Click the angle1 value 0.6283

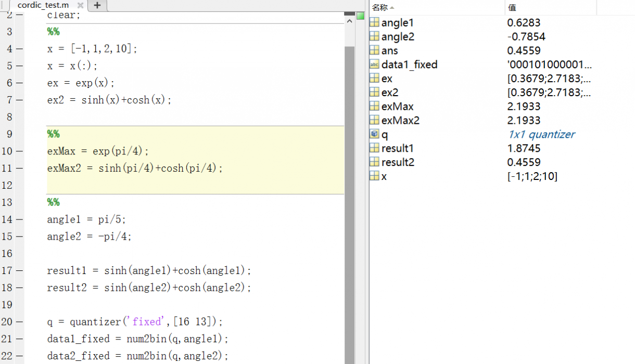coord(524,23)
